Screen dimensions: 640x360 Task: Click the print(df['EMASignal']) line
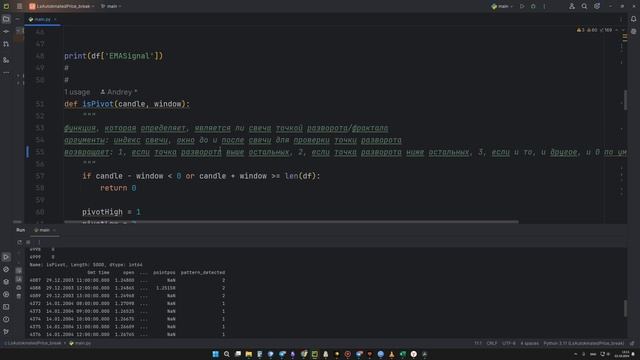[113, 56]
